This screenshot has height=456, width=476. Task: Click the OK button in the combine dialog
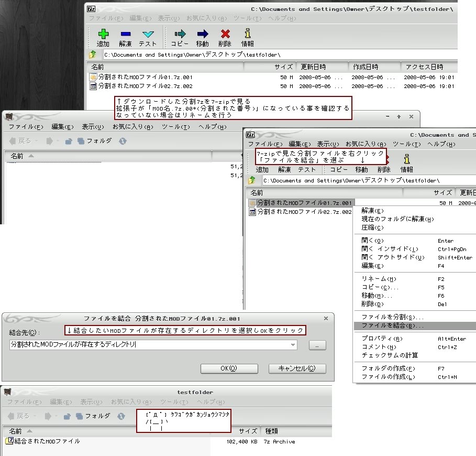click(228, 368)
